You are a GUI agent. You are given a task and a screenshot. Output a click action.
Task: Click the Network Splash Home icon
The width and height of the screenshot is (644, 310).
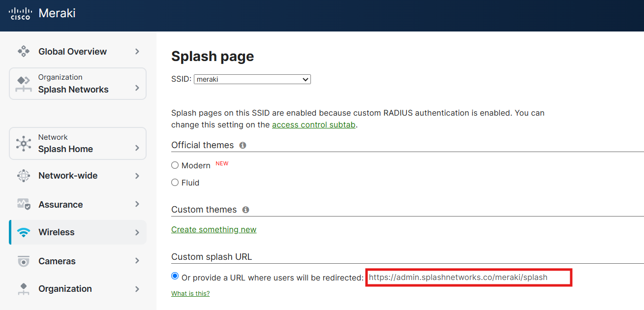point(23,143)
